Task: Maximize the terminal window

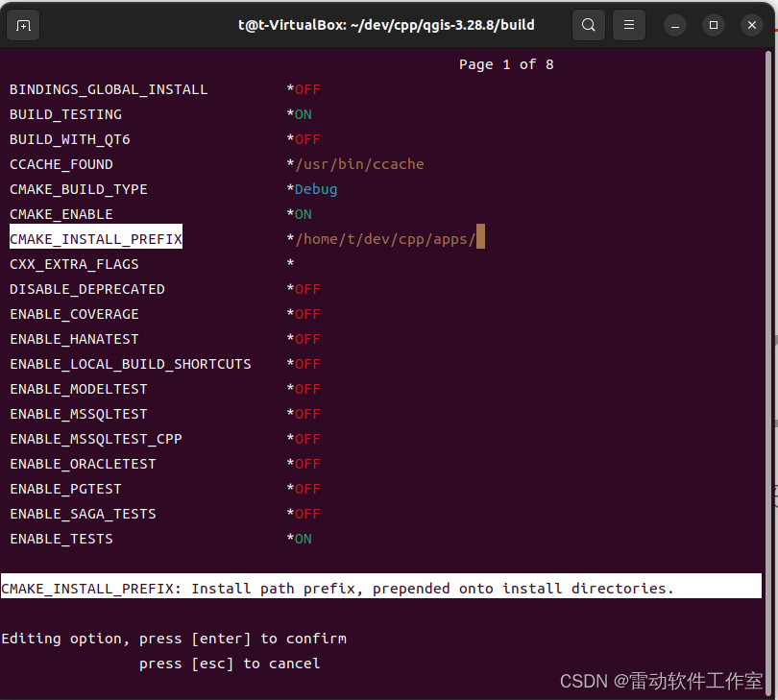Action: pyautogui.click(x=714, y=25)
